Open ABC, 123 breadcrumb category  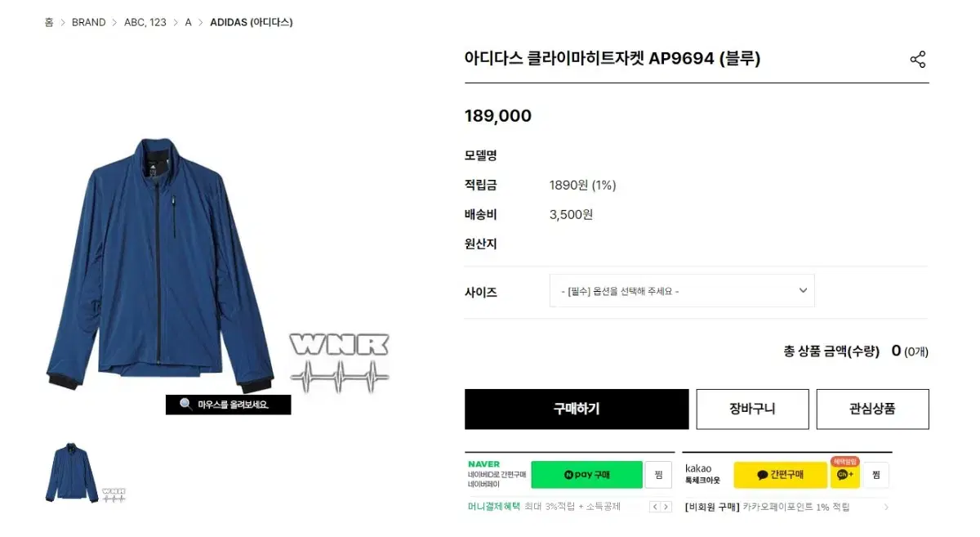pyautogui.click(x=145, y=22)
